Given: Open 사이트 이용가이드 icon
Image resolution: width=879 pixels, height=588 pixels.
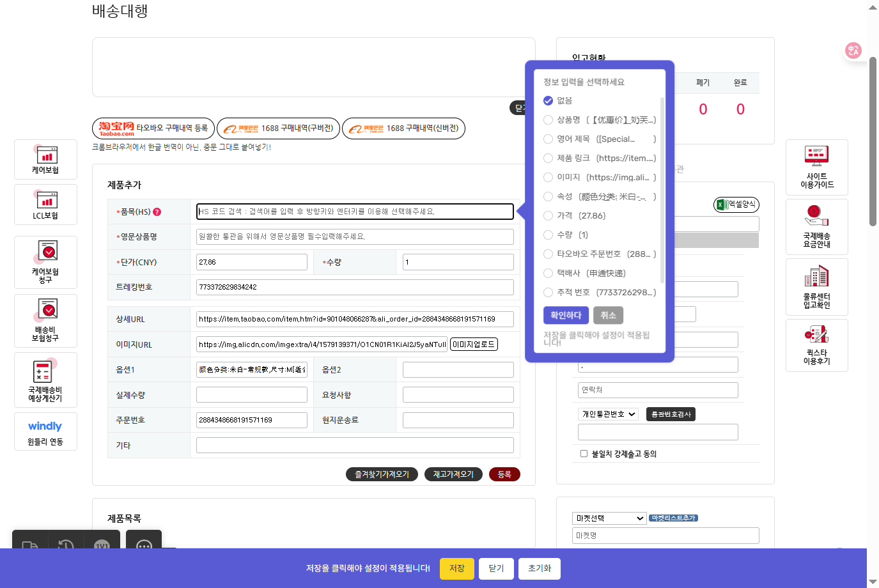Looking at the screenshot, I should tap(816, 167).
